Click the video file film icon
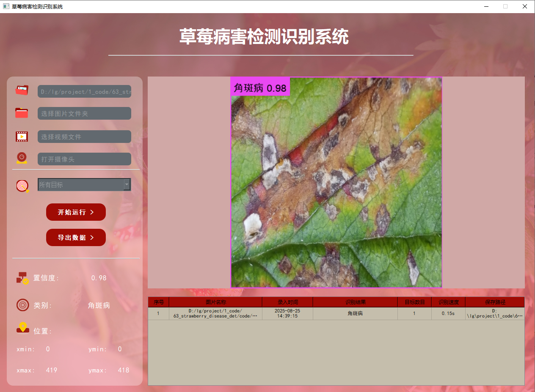Screen dimensions: 535x392 22,137
